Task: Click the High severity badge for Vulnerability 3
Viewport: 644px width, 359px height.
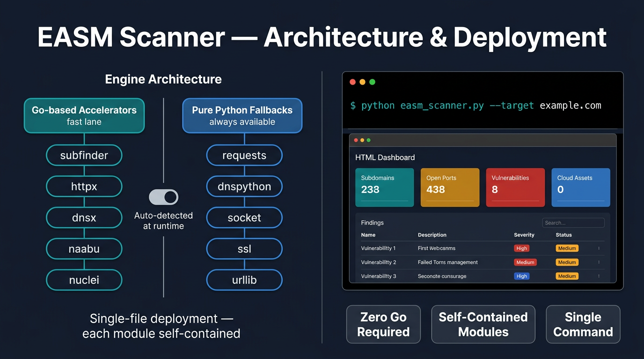Action: [522, 276]
